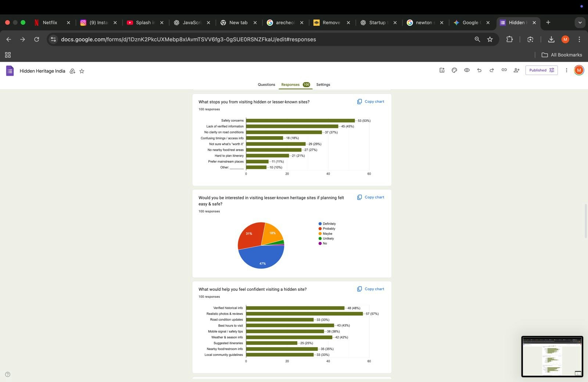Open the customize theme palette

[454, 70]
